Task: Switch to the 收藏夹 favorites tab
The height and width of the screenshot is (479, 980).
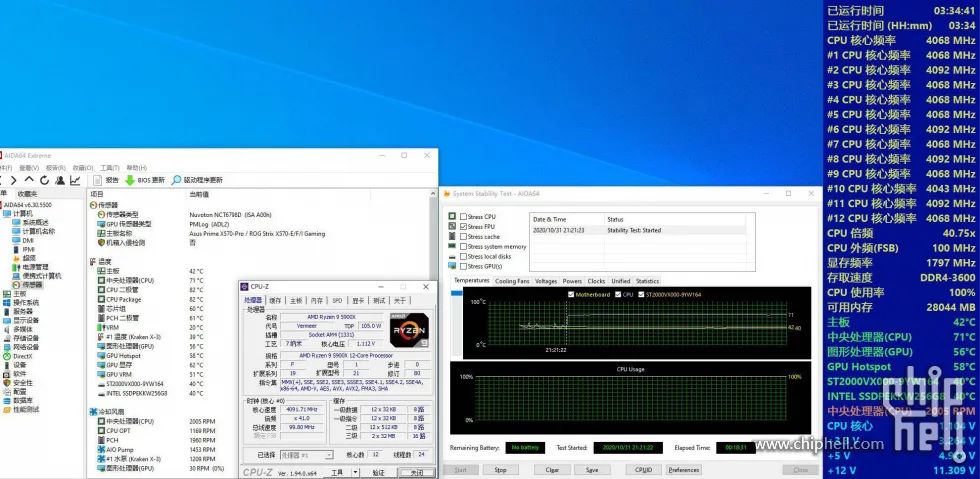Action: click(28, 194)
